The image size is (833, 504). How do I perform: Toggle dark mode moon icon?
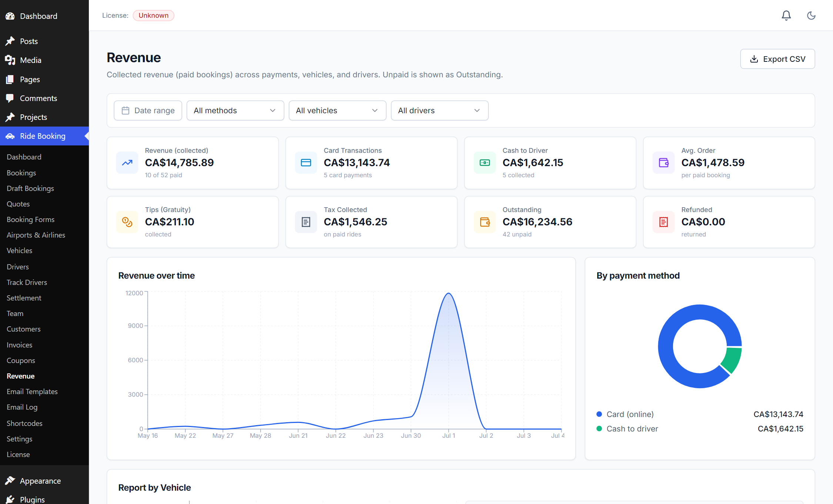point(811,16)
